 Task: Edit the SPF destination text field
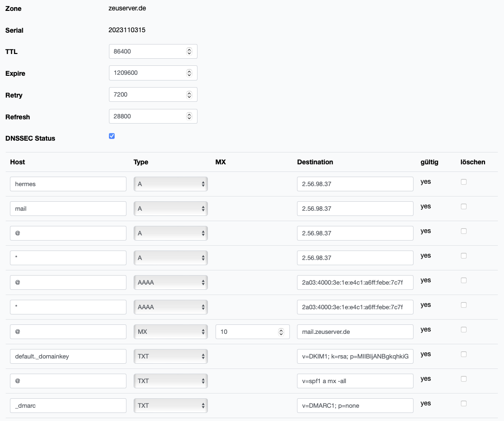355,381
